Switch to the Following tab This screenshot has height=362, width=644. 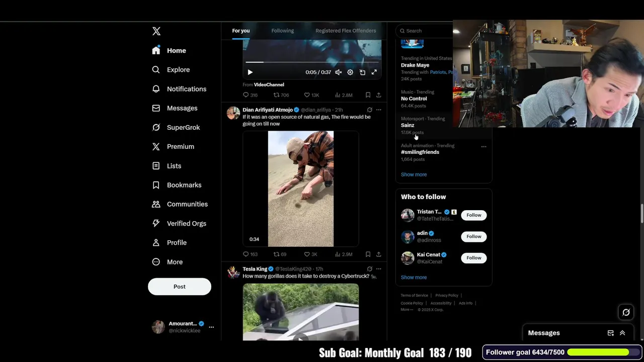[x=283, y=31]
